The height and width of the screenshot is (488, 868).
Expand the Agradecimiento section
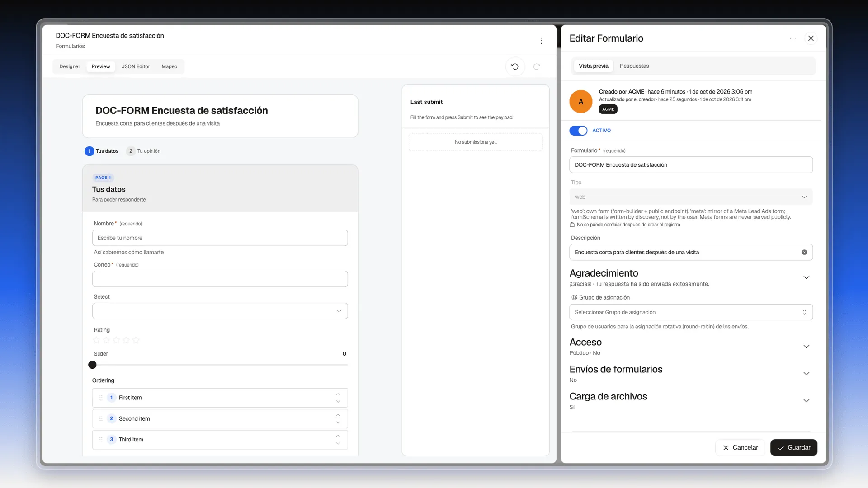click(806, 277)
